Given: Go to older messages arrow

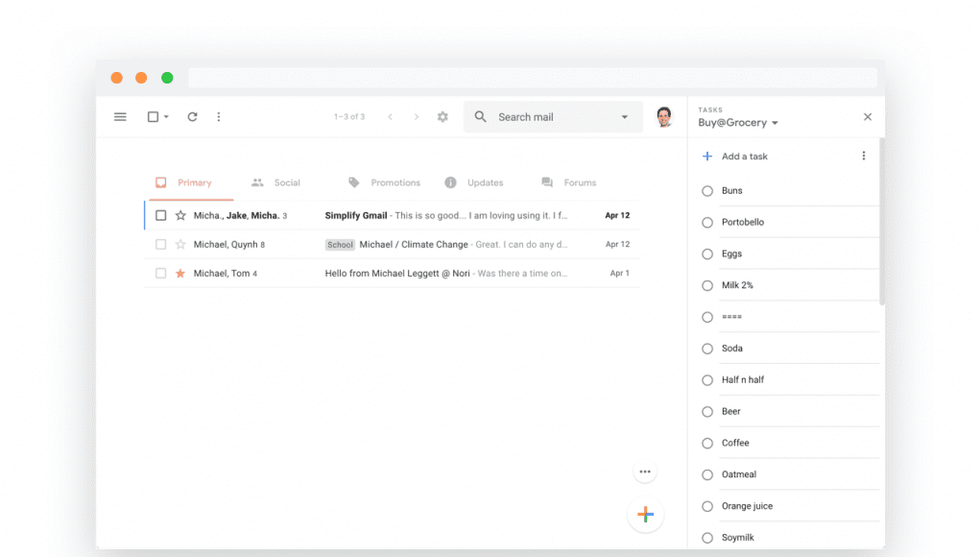Looking at the screenshot, I should [417, 117].
